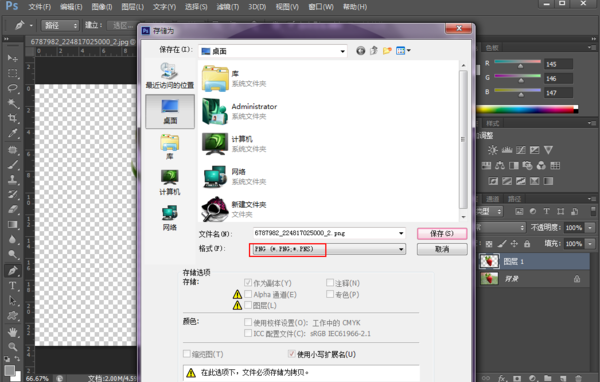The height and width of the screenshot is (382, 600).
Task: Click the 保存(S) button
Action: [x=442, y=233]
